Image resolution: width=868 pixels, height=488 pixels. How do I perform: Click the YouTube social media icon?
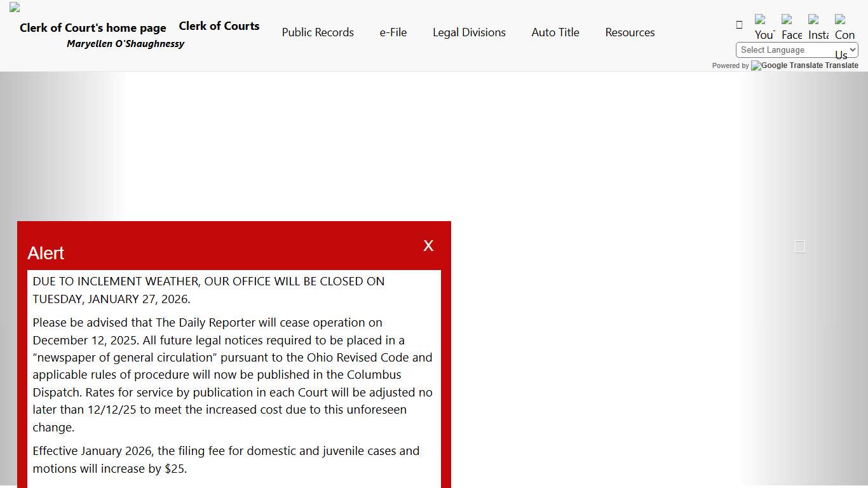764,27
